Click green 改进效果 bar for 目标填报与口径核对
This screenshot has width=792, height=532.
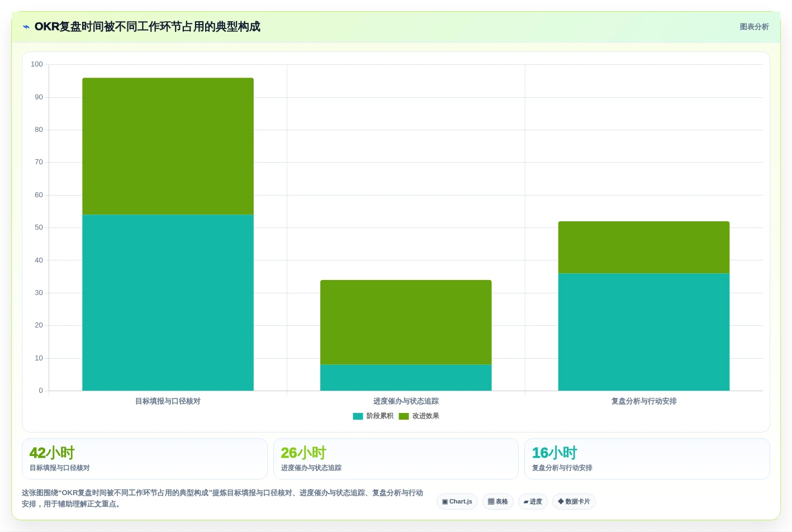coord(168,146)
